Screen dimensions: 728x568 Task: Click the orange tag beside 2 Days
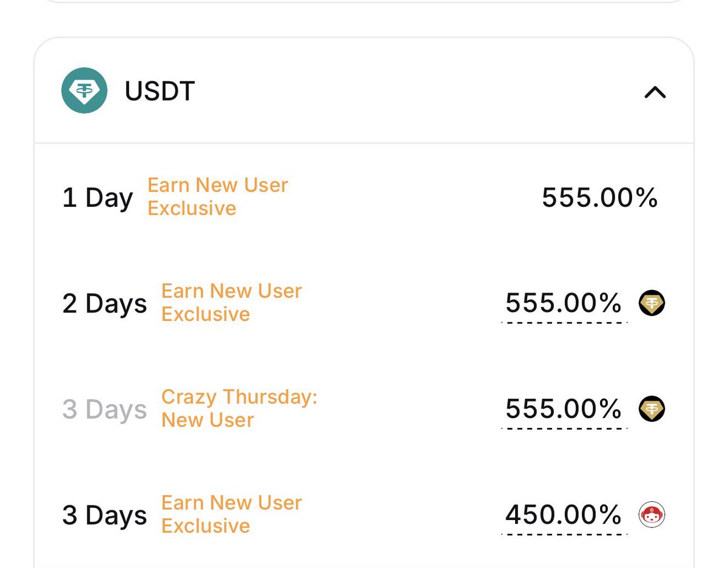pos(231,303)
